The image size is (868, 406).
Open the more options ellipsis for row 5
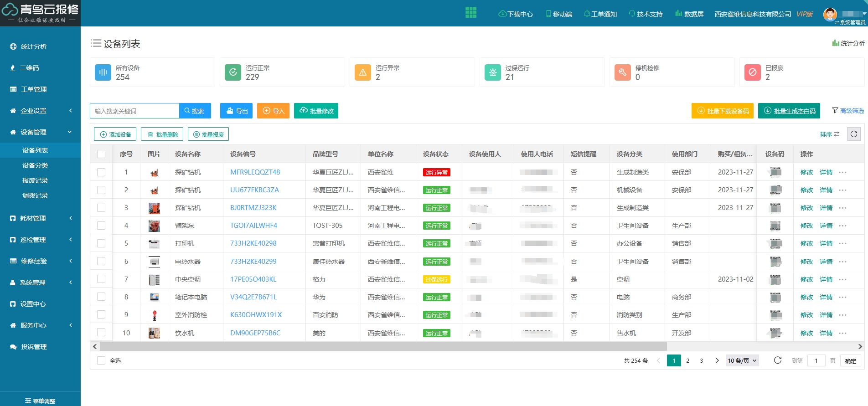tap(842, 243)
